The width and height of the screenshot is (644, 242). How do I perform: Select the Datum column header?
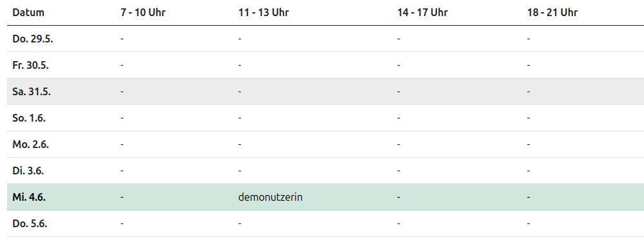click(x=28, y=12)
